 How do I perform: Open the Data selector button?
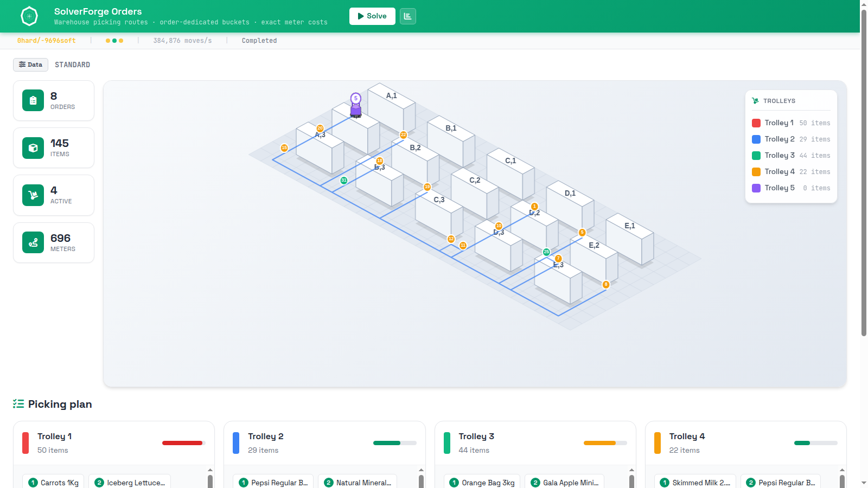pos(30,65)
